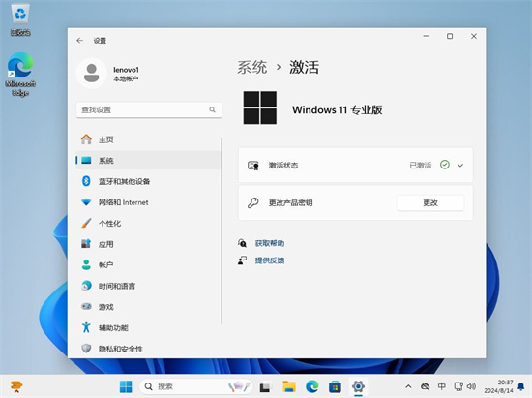This screenshot has height=398, width=532.
Task: Click the Windows logo beside Windows 11 专业版
Action: coord(260,107)
